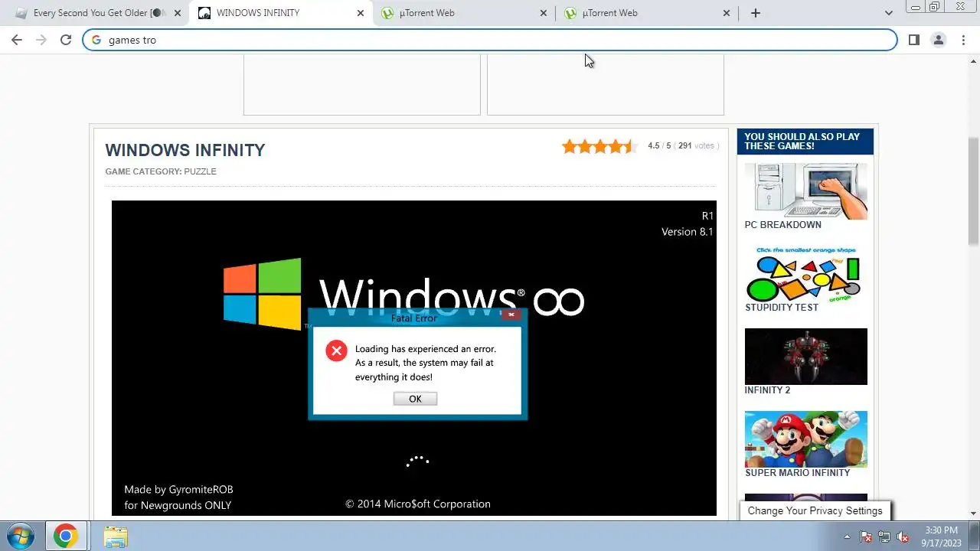Open the STUPIDITY TEST text link
The width and height of the screenshot is (980, 551).
[782, 308]
